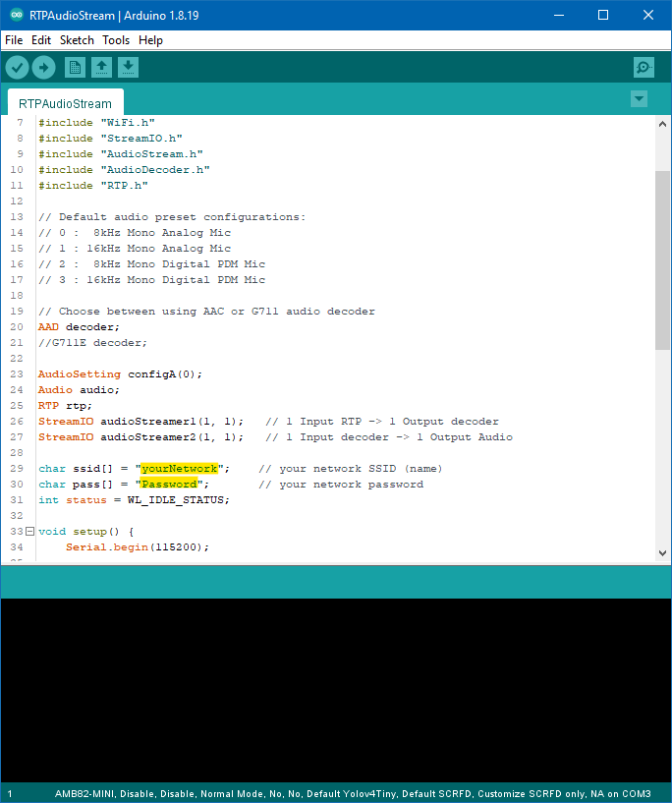Image resolution: width=672 pixels, height=803 pixels.
Task: Click the highlighted yourNetwork SSID text
Action: click(179, 469)
